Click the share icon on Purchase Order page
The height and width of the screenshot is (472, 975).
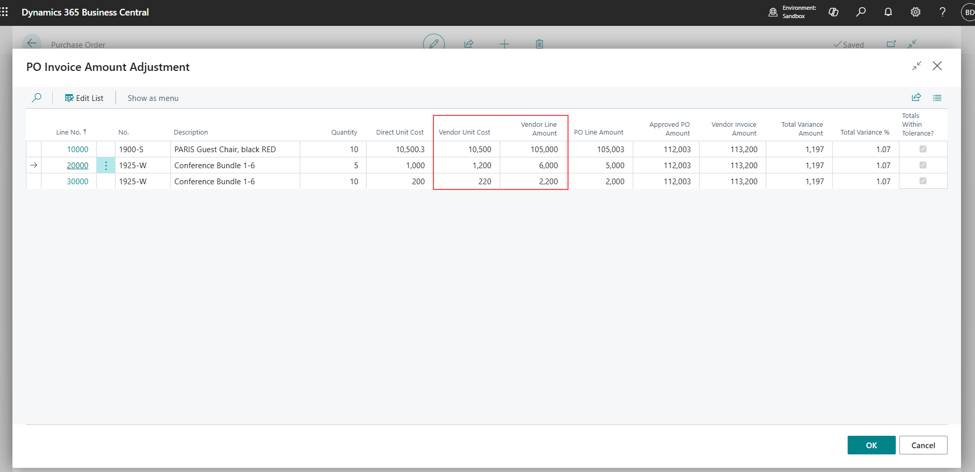[x=469, y=44]
